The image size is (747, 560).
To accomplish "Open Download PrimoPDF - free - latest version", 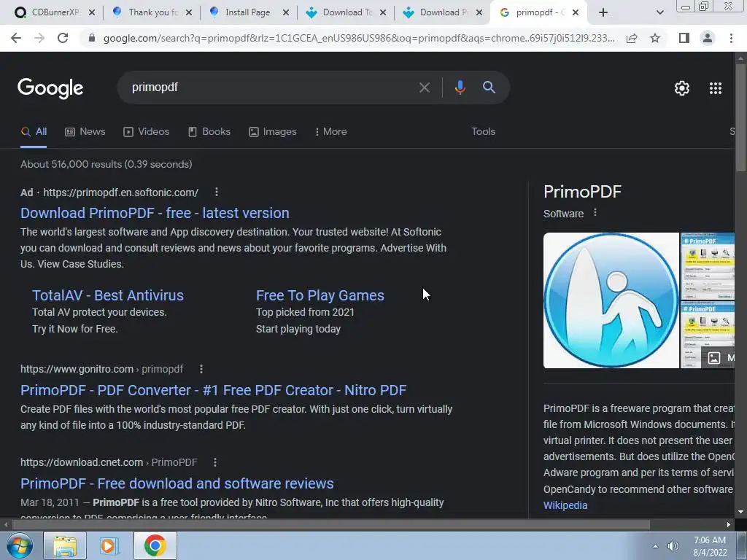I will point(155,213).
